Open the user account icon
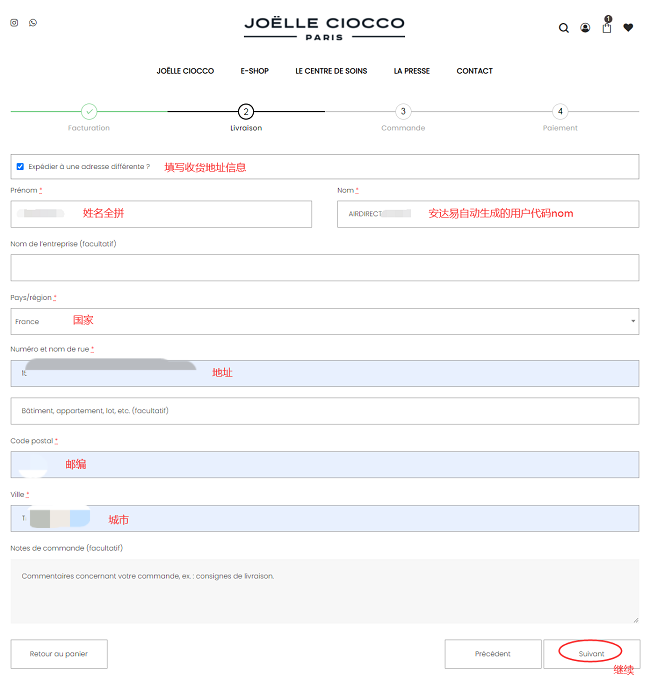 (x=585, y=28)
